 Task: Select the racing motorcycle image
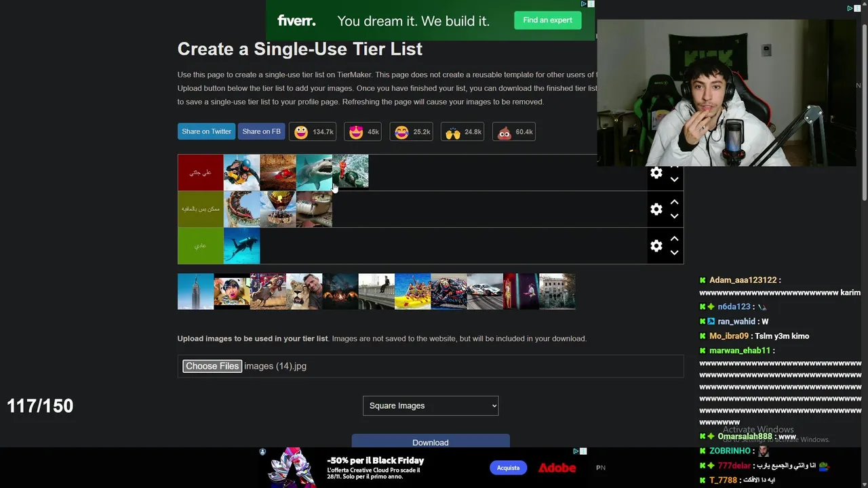pyautogui.click(x=449, y=291)
